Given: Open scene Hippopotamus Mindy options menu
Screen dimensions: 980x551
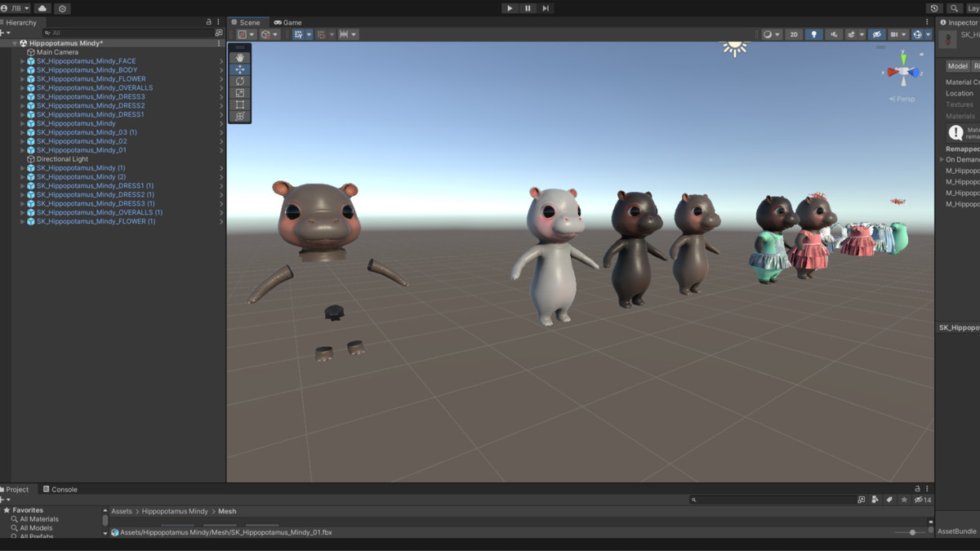Looking at the screenshot, I should click(x=219, y=43).
